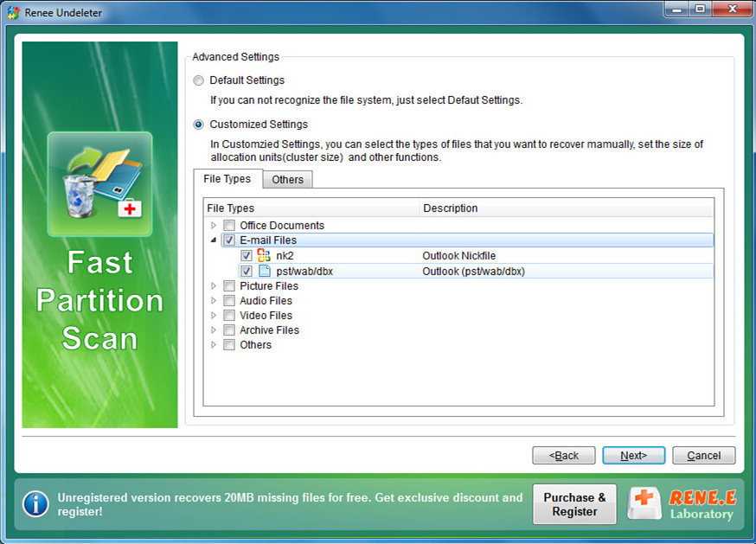Click the Renee Laboratory logo
The image size is (756, 544).
(683, 504)
